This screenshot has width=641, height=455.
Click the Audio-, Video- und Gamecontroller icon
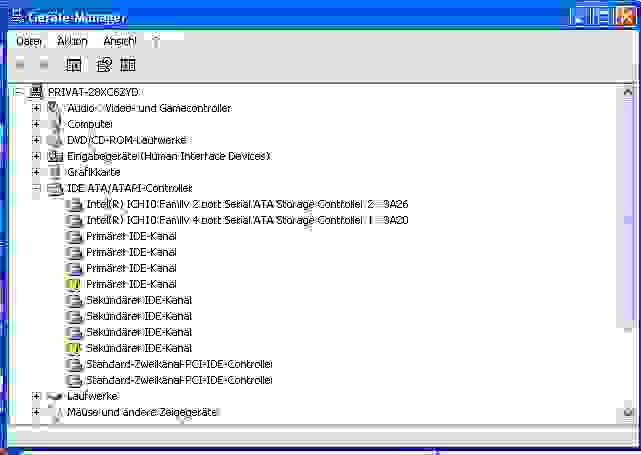pos(55,108)
